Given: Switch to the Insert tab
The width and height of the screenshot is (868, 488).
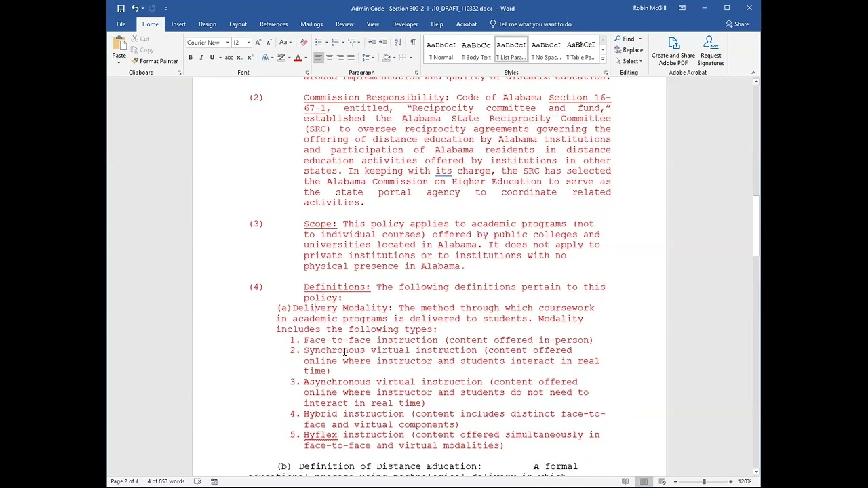Looking at the screenshot, I should click(x=178, y=24).
